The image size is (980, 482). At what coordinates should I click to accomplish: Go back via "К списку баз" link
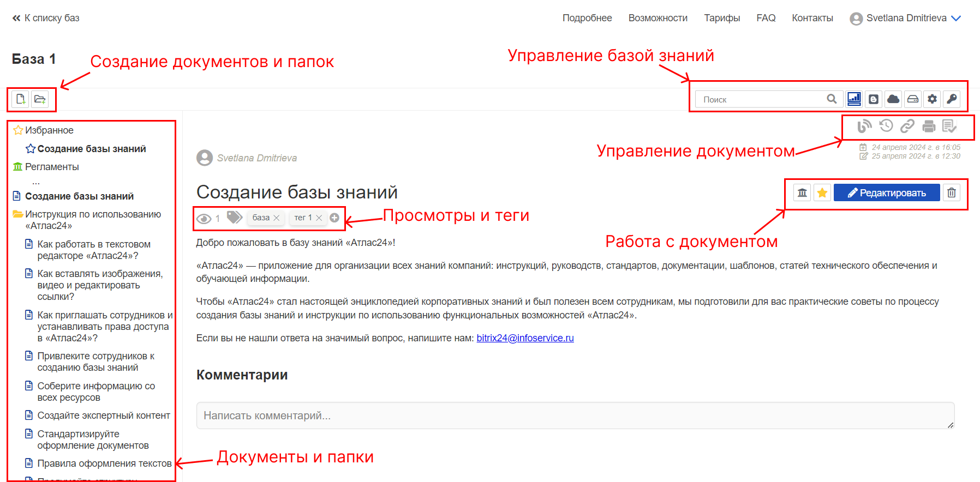pos(52,18)
